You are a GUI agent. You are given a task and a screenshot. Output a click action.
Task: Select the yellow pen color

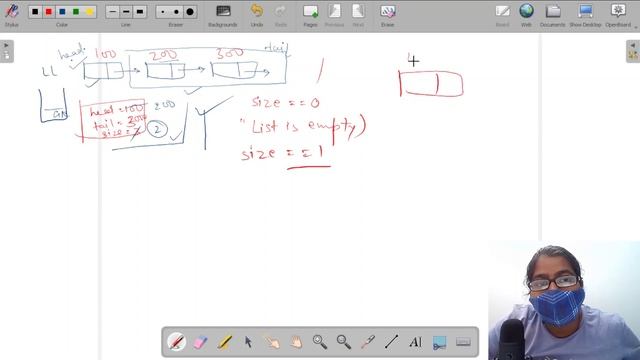pyautogui.click(x=89, y=12)
